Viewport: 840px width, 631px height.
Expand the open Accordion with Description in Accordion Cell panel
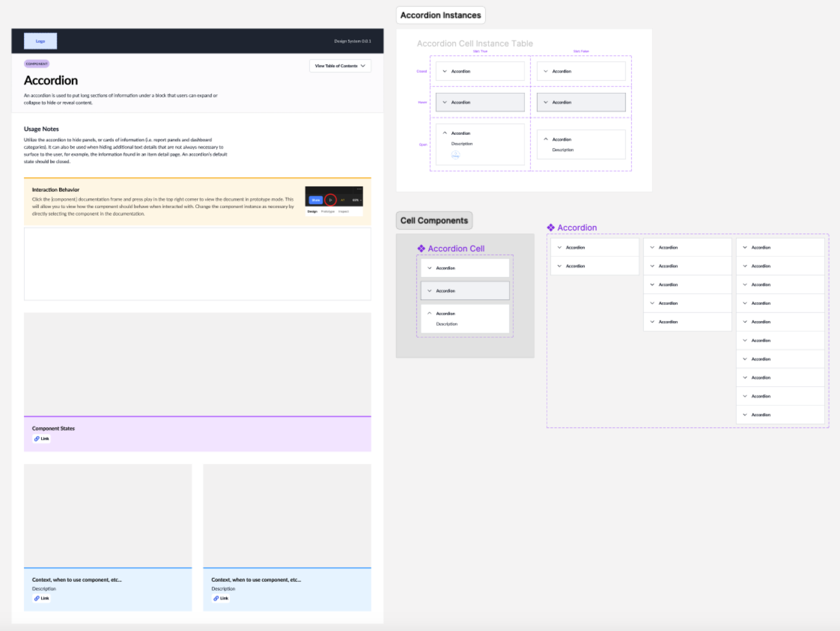[431, 313]
